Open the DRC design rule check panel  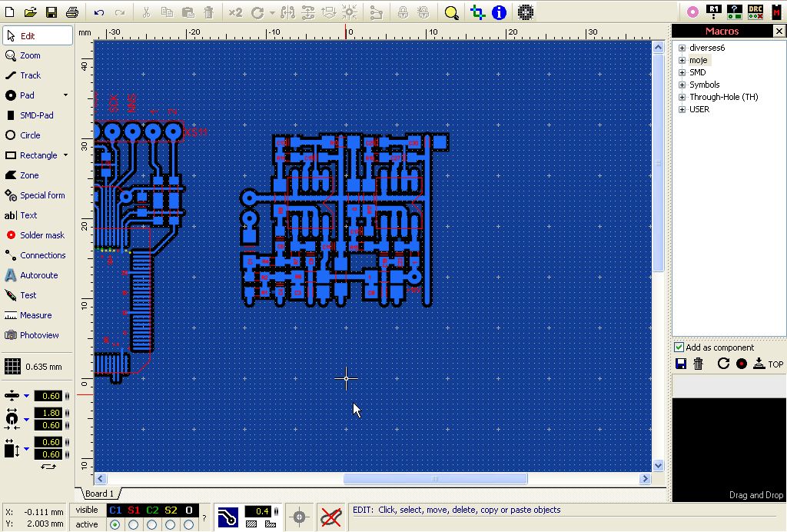click(x=755, y=12)
